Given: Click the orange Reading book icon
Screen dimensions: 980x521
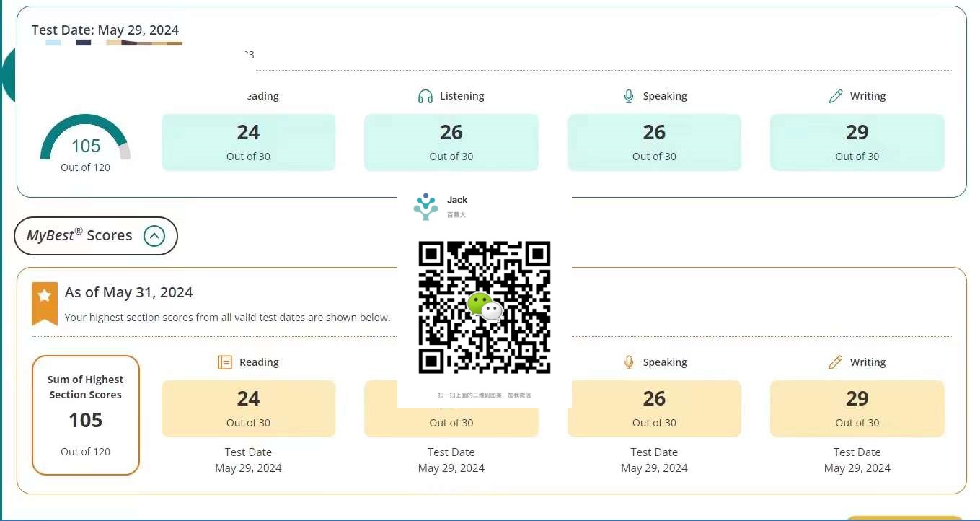Looking at the screenshot, I should point(225,362).
